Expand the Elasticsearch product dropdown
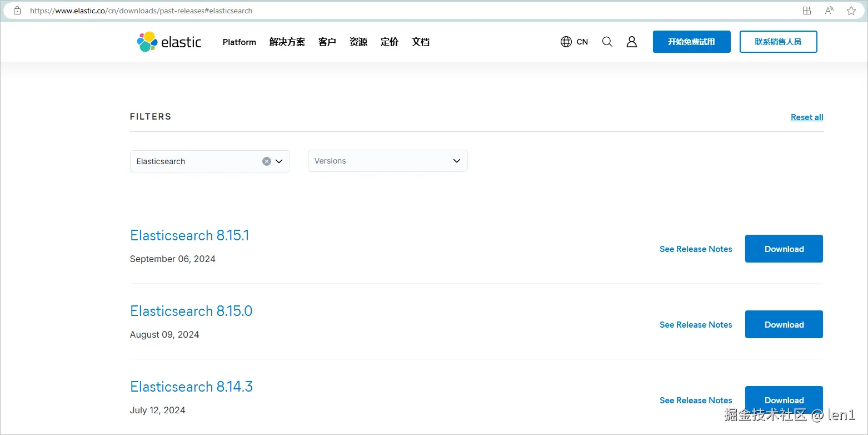The image size is (868, 435). (x=279, y=161)
